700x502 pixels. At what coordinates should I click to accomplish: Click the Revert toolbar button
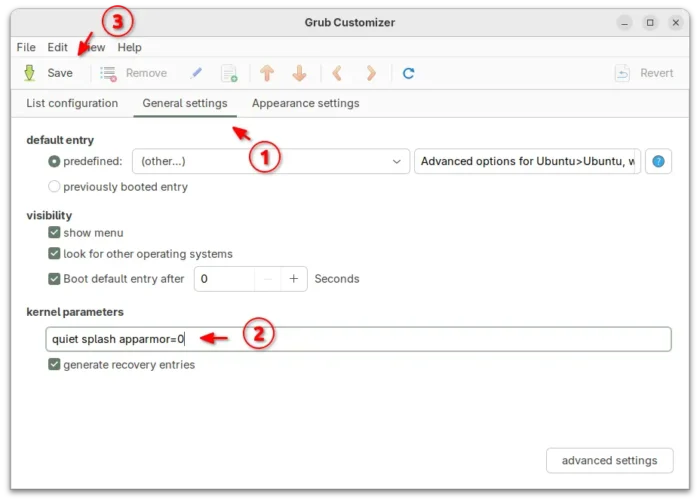point(644,73)
